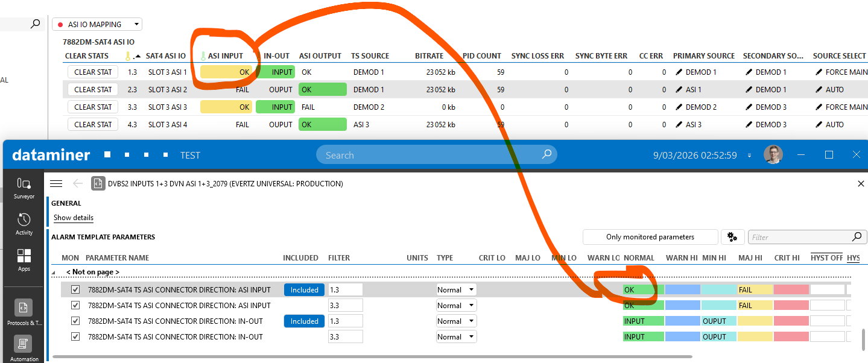Open the Apps sidebar icon

tap(24, 259)
